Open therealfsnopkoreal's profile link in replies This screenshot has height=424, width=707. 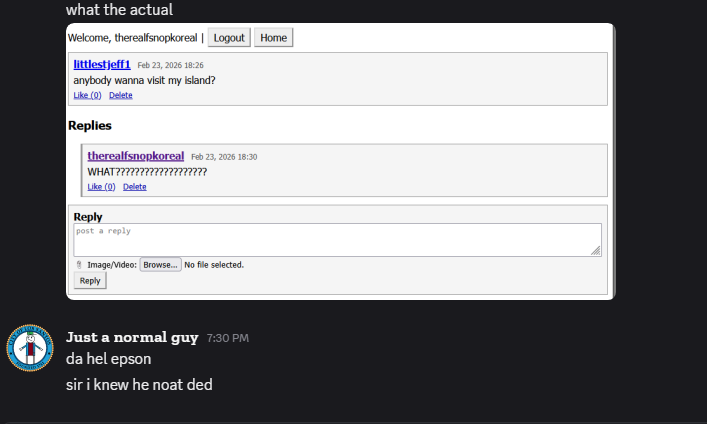(135, 156)
